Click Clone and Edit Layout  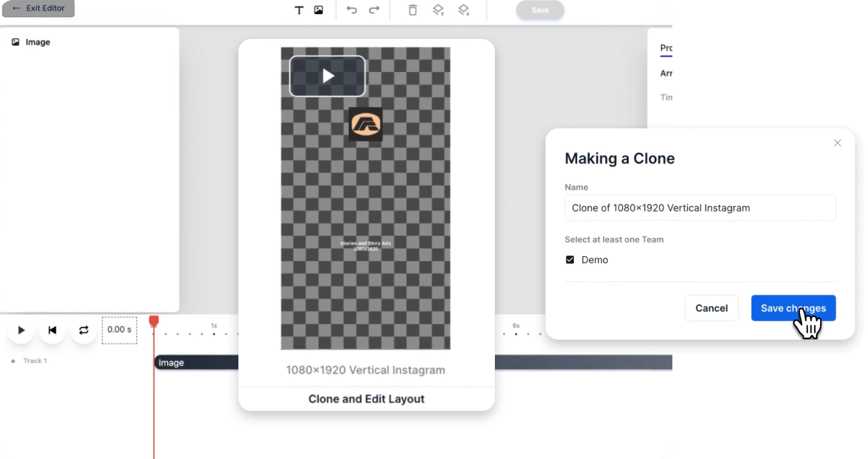[366, 399]
